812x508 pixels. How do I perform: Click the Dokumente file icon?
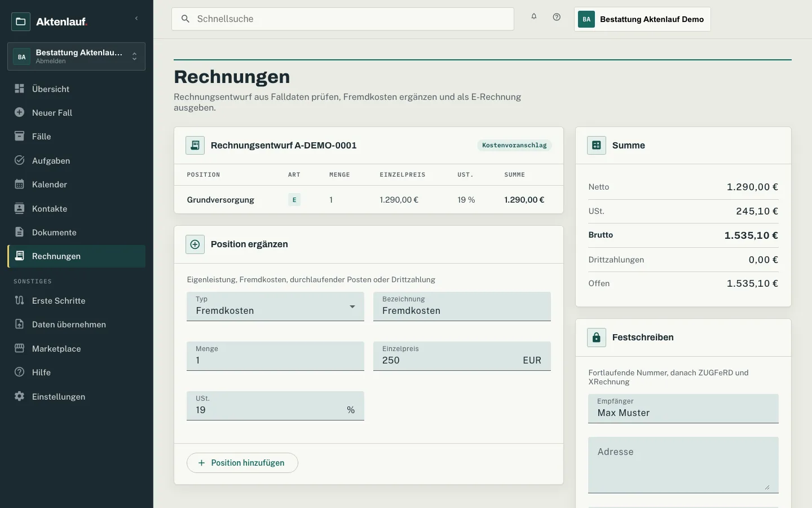pos(19,232)
